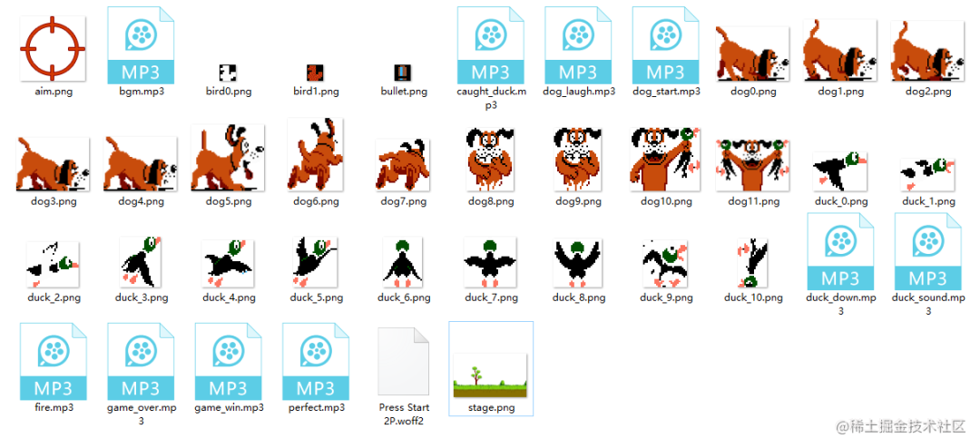Screen dimensions: 980x448
Task: Select the dog7.png thumbnail
Action: [403, 165]
